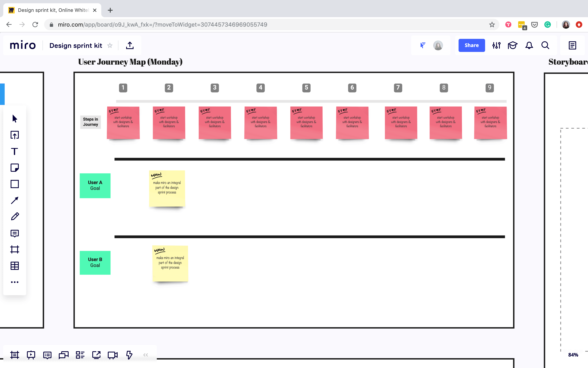Select the Pen drawing tool
The width and height of the screenshot is (588, 368).
(14, 217)
